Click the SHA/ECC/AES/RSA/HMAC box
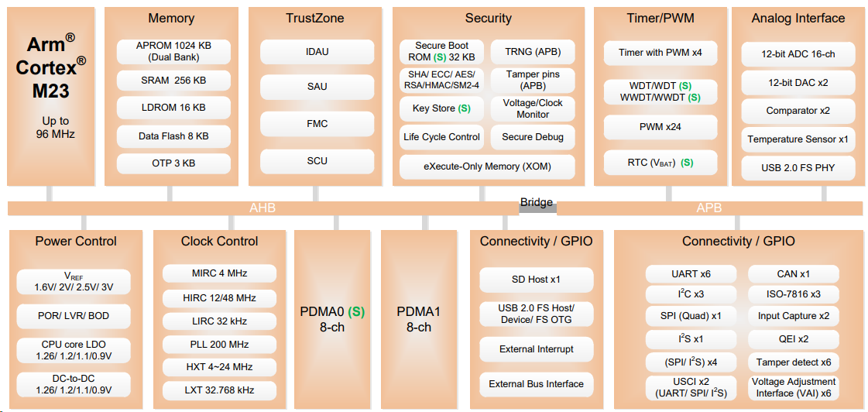The width and height of the screenshot is (868, 412). click(442, 80)
